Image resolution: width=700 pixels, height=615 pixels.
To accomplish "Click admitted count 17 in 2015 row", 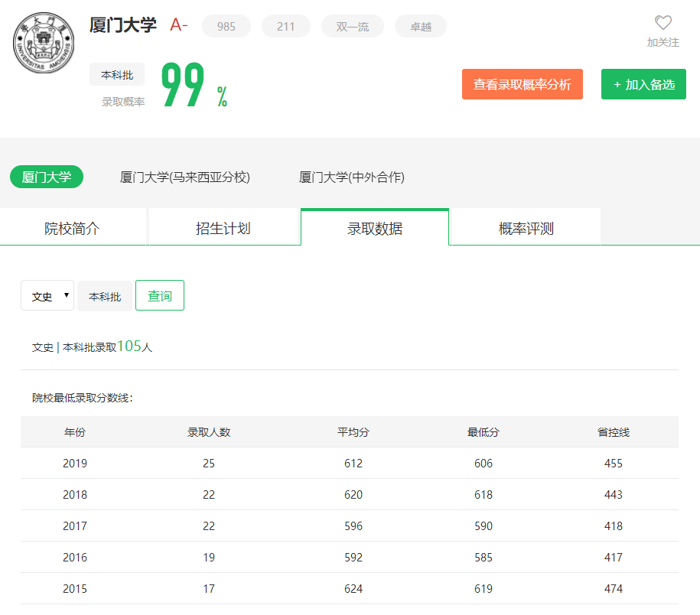I will point(209,589).
